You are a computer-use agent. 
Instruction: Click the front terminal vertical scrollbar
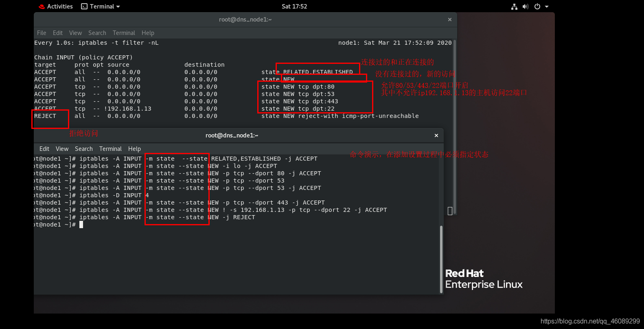coord(441,259)
